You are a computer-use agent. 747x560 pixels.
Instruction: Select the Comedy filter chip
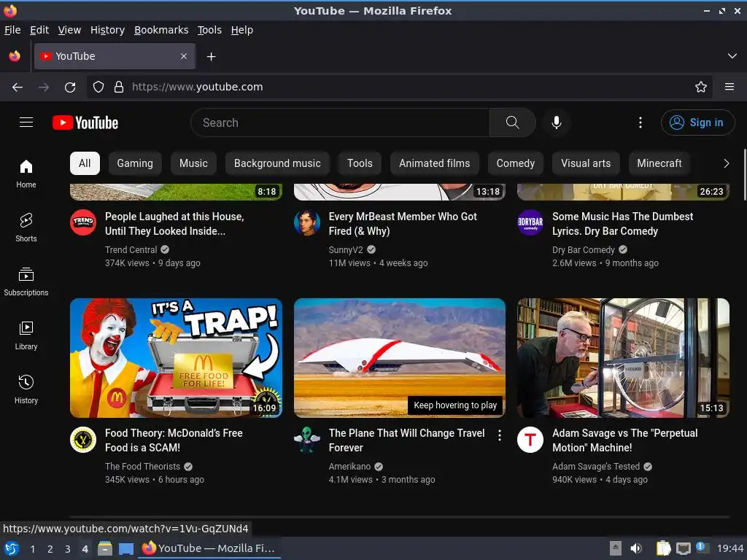[x=516, y=163]
